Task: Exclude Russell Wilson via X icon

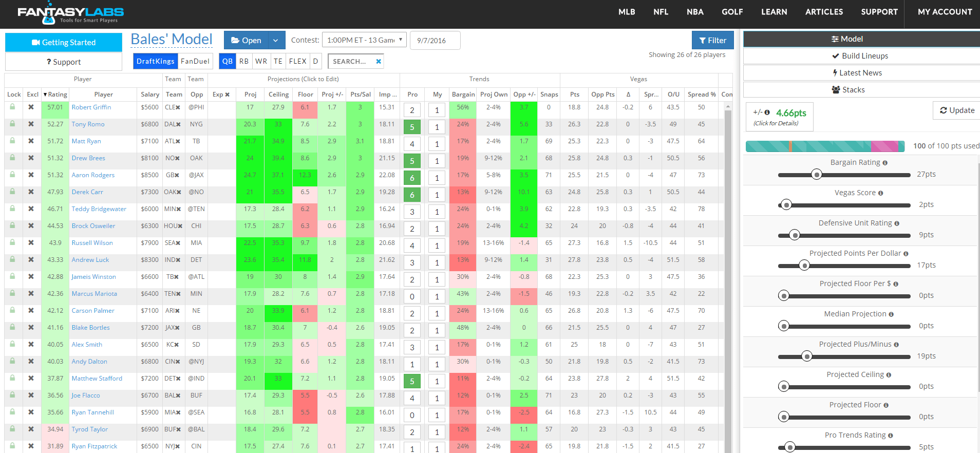Action: click(x=31, y=243)
